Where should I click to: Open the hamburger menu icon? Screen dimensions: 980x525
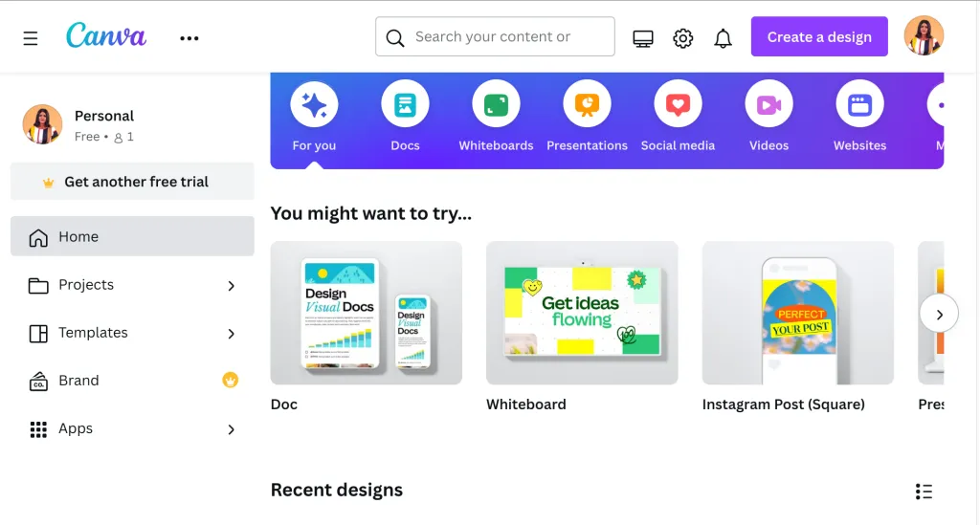point(30,38)
